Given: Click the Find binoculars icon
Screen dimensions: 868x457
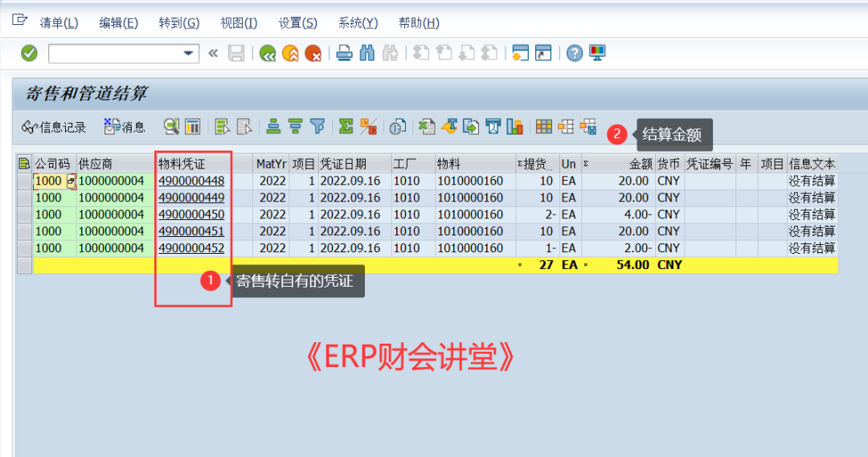Looking at the screenshot, I should [x=367, y=54].
